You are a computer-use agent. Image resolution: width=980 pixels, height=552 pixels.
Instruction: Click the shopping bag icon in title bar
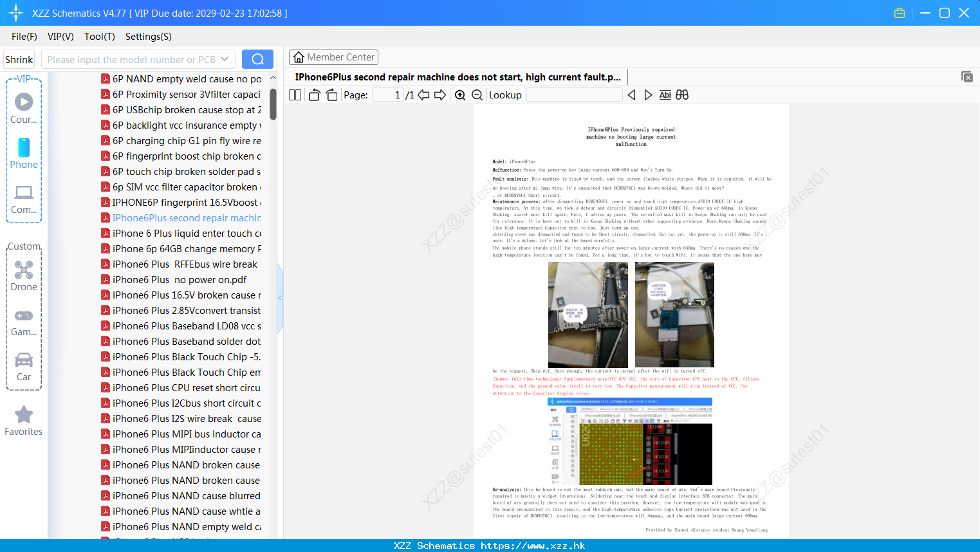click(x=900, y=13)
